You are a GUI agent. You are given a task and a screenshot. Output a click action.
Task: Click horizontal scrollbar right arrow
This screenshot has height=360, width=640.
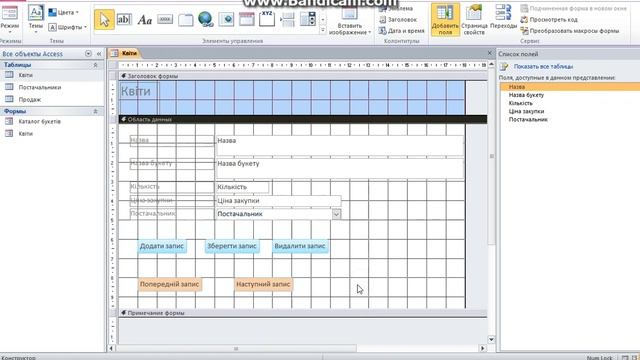point(483,348)
